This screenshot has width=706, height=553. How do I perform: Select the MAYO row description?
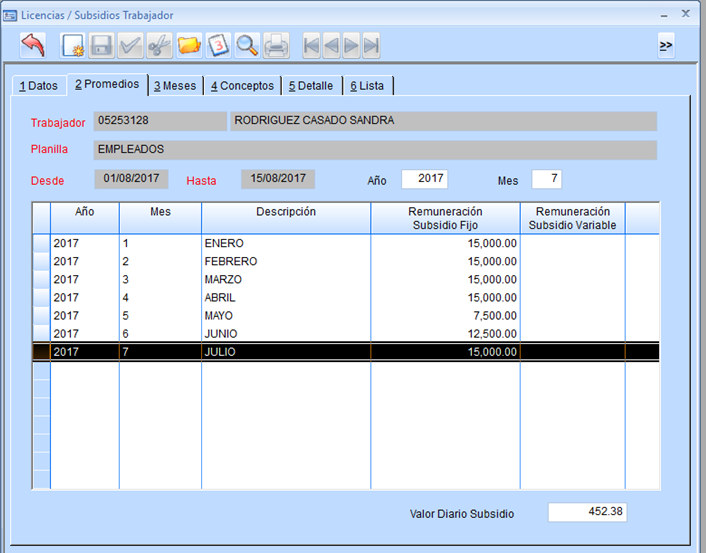click(219, 316)
